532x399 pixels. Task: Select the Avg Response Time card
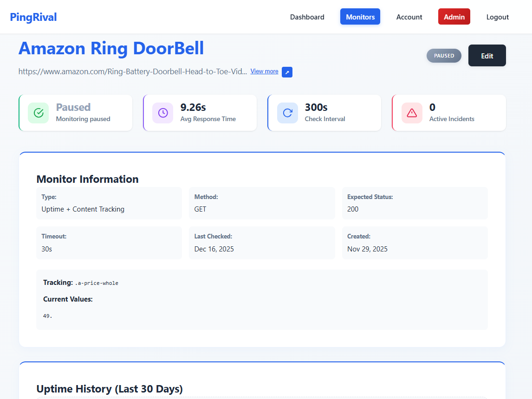tap(200, 113)
